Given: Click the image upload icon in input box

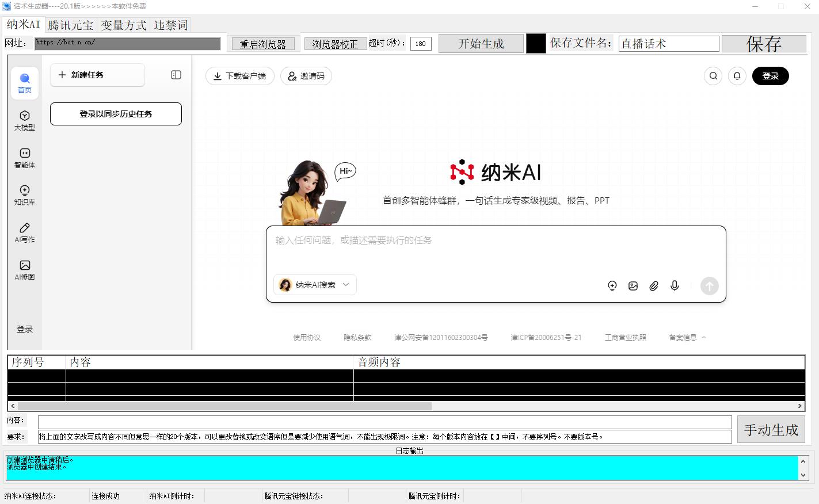Looking at the screenshot, I should click(633, 286).
